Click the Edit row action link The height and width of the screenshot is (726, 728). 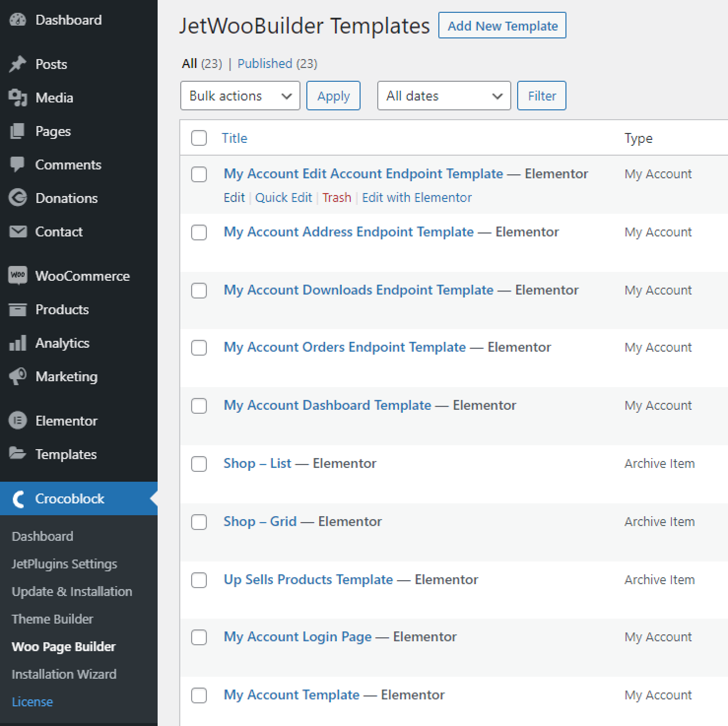[234, 198]
